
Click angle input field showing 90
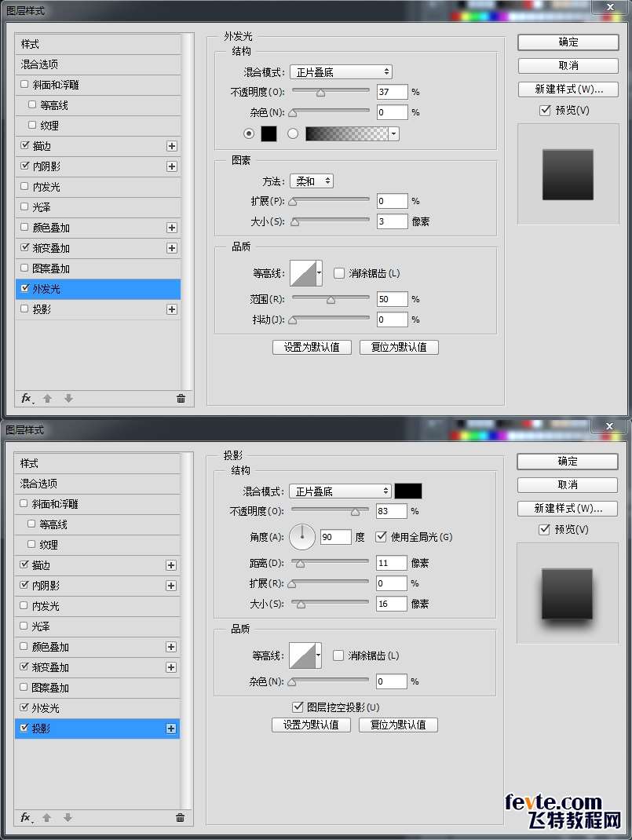click(335, 537)
